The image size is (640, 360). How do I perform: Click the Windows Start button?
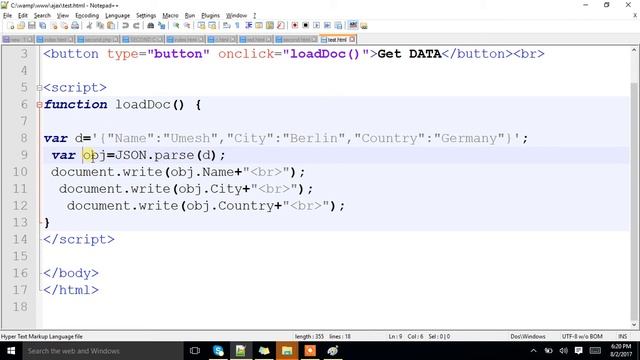[x=11, y=351]
